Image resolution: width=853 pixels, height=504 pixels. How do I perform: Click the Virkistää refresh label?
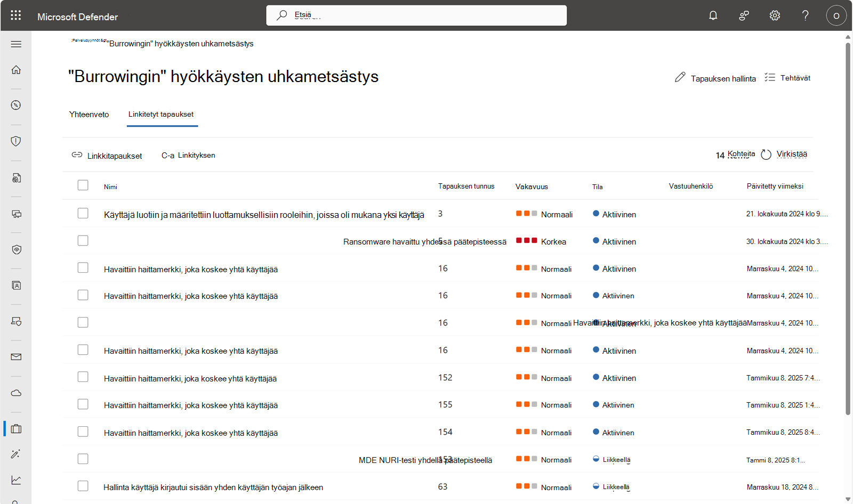[792, 154]
